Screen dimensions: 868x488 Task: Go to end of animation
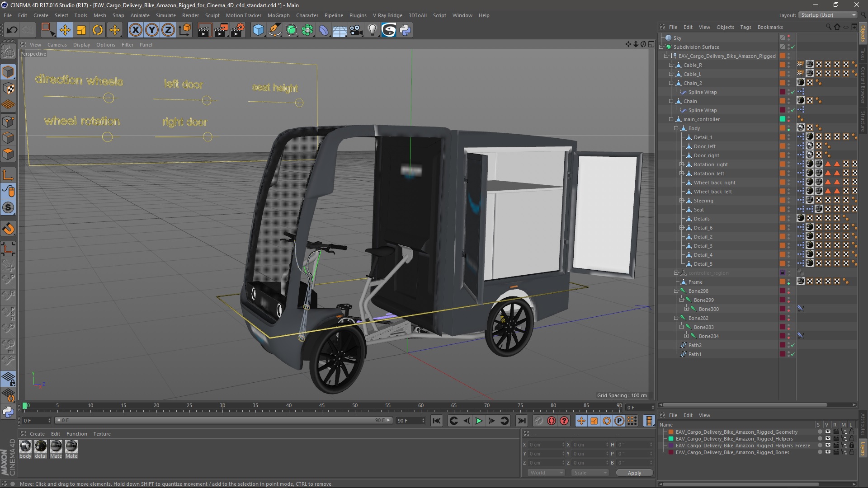521,421
